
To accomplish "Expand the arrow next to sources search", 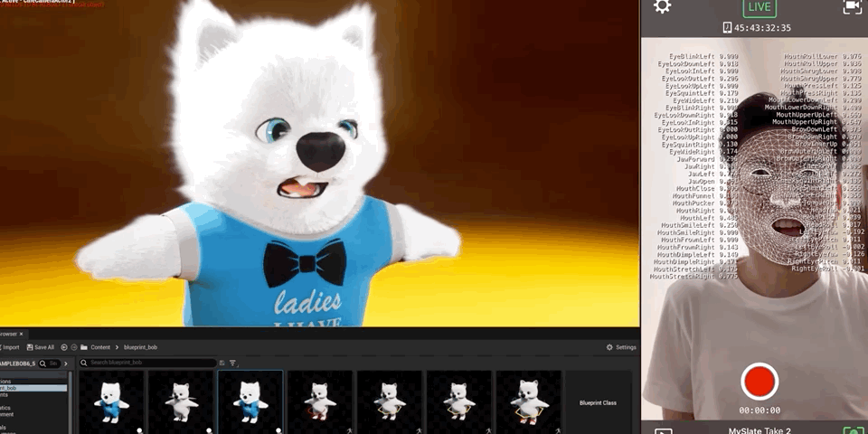I will [66, 363].
